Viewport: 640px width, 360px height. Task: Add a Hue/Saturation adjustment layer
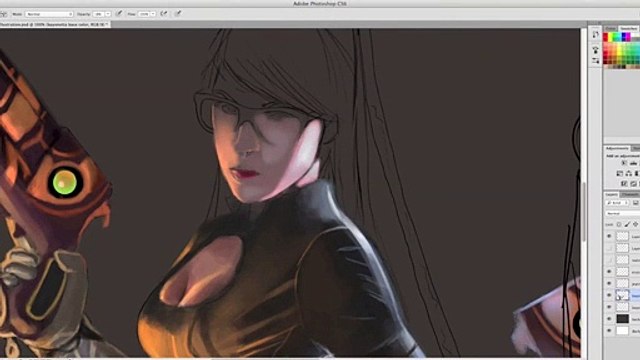pyautogui.click(x=620, y=173)
